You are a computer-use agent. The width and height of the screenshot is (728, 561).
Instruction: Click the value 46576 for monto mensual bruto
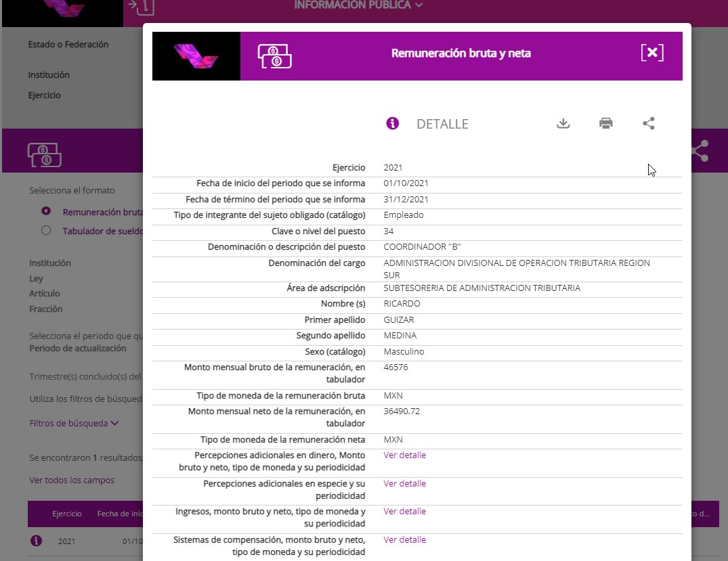click(x=395, y=367)
